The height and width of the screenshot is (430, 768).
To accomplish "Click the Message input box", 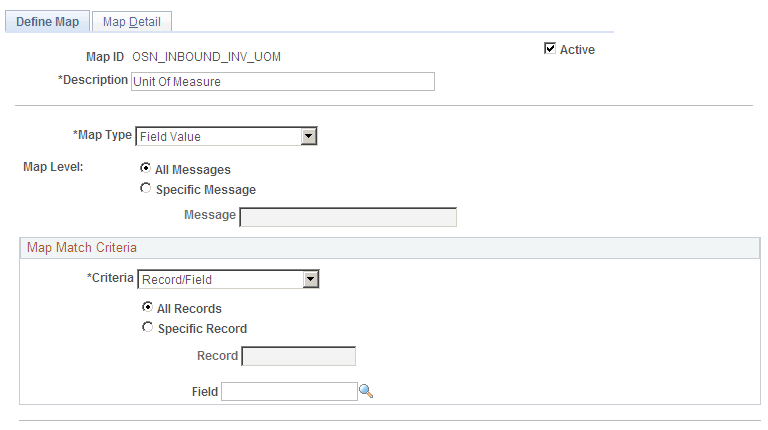I will point(348,216).
